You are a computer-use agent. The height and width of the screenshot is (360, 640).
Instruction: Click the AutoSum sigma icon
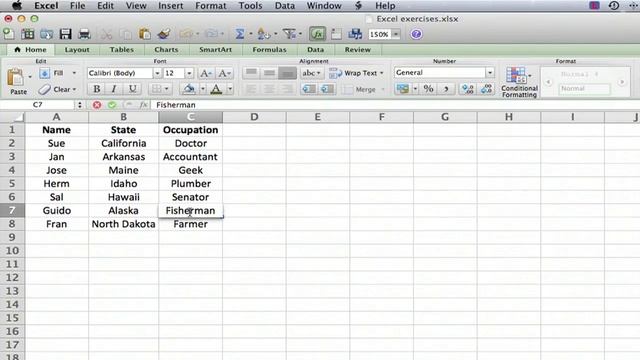tap(240, 34)
